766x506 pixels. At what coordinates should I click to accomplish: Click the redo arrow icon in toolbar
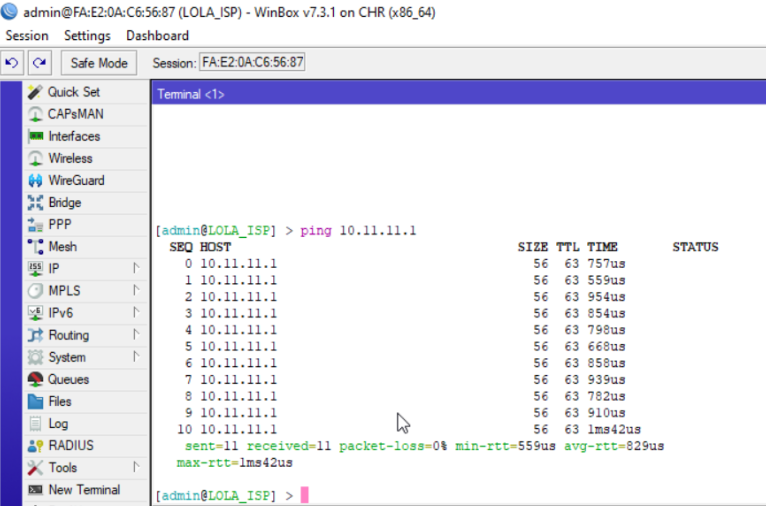point(39,63)
